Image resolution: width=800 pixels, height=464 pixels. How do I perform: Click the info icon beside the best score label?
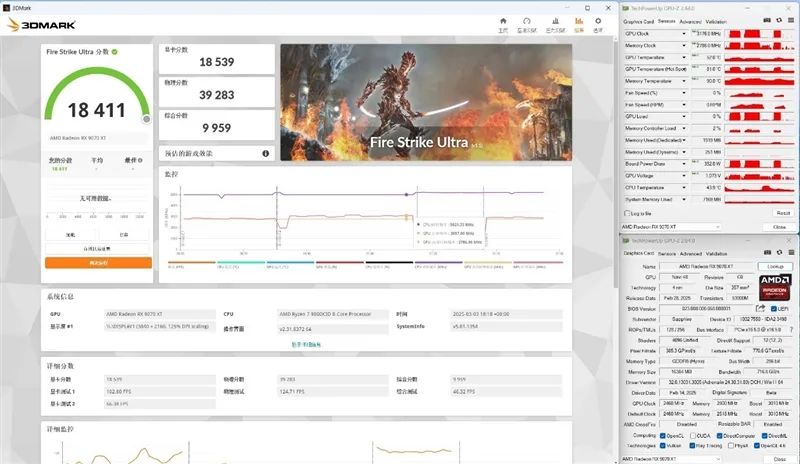point(140,160)
